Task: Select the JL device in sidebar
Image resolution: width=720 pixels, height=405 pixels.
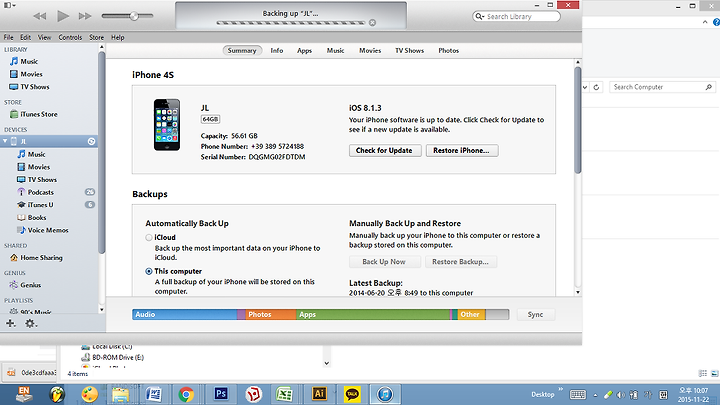Action: tap(49, 141)
